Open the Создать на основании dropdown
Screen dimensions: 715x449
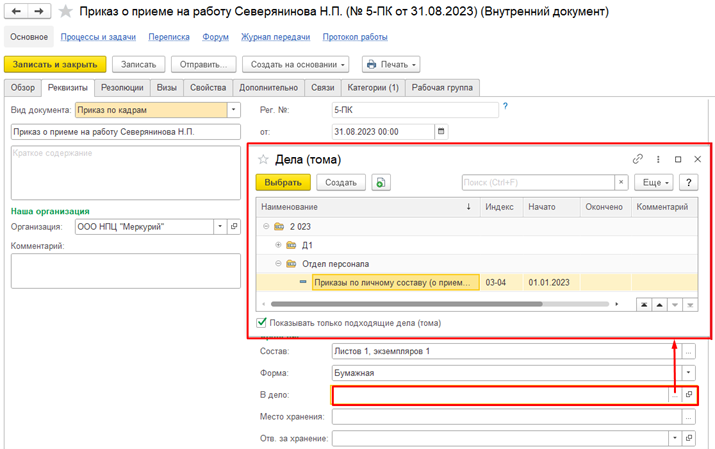coord(295,65)
